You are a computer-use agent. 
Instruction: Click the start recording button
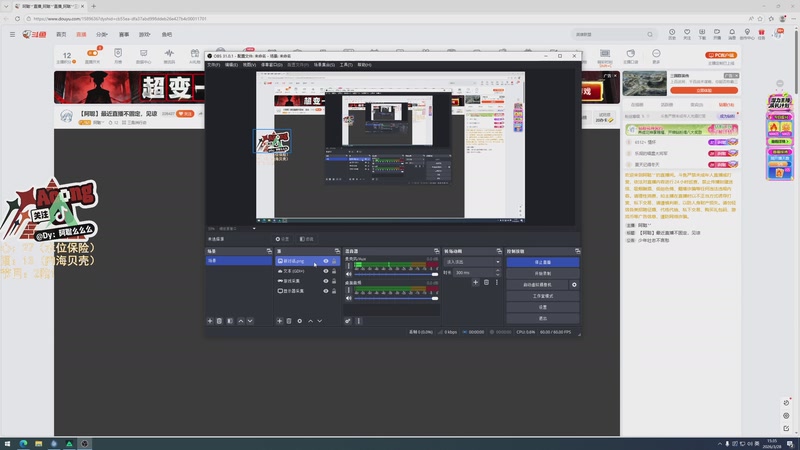pyautogui.click(x=542, y=273)
